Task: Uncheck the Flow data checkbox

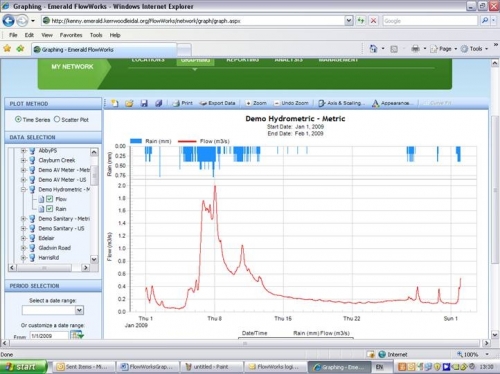Action: click(x=50, y=199)
